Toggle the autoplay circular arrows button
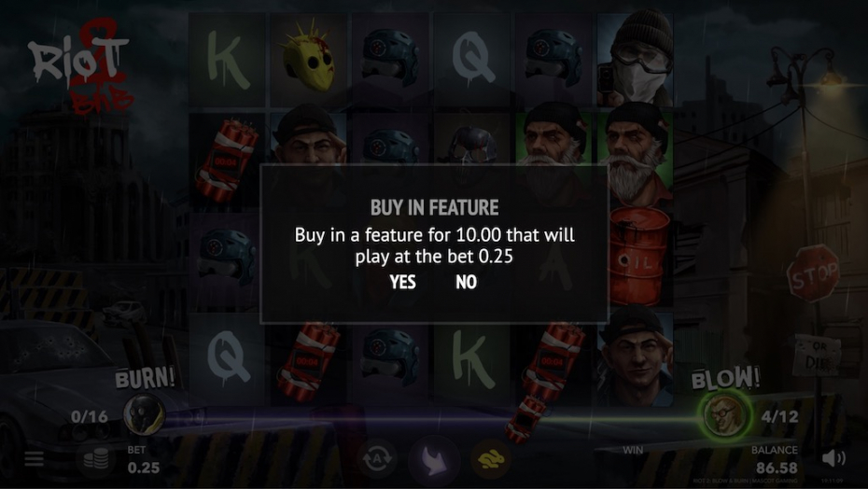Screen dimensions: 868x489 click(x=377, y=458)
